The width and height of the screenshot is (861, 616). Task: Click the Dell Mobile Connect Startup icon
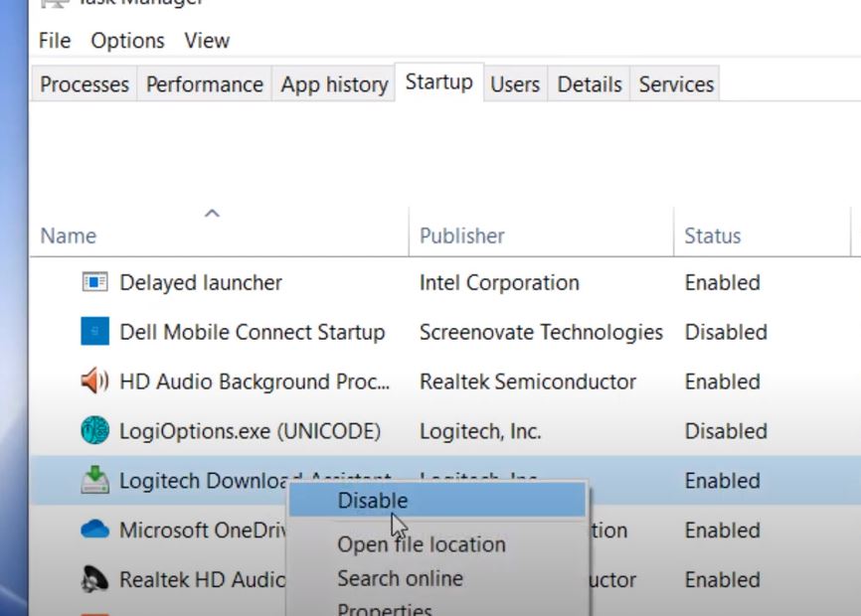coord(95,331)
